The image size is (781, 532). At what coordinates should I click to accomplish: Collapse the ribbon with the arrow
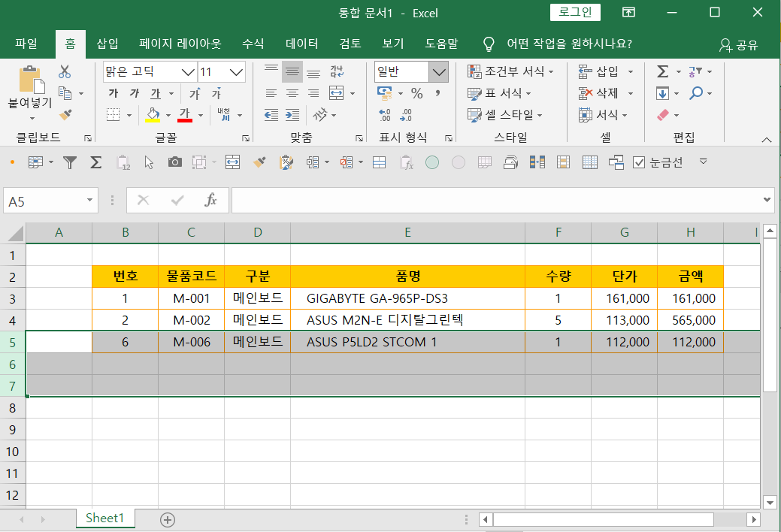click(767, 140)
